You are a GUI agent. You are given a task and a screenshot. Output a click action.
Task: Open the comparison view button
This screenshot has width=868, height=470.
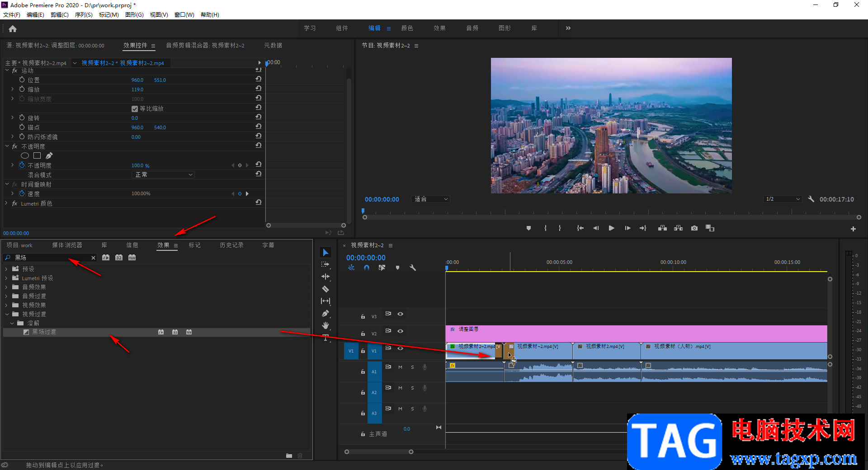coord(710,228)
